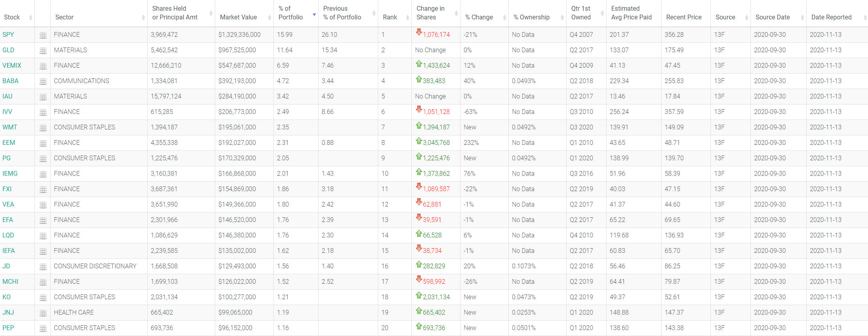The image size is (868, 336).
Task: Open the table icon in PEP row
Action: pos(43,328)
